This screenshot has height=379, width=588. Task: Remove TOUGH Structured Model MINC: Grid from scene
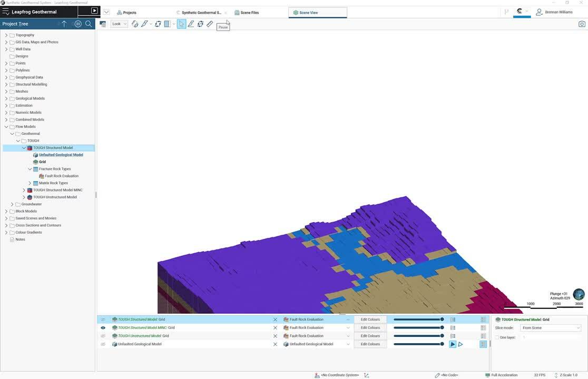[x=275, y=328]
